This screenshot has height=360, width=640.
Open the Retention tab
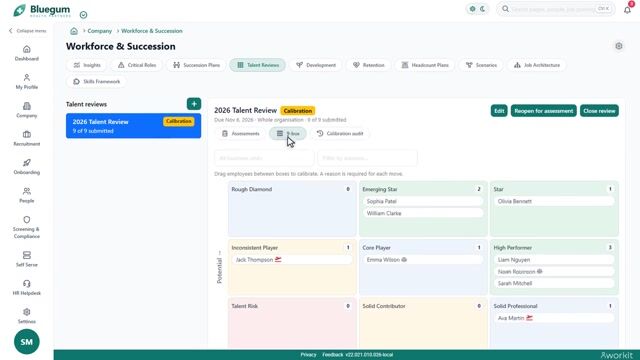[x=369, y=65]
